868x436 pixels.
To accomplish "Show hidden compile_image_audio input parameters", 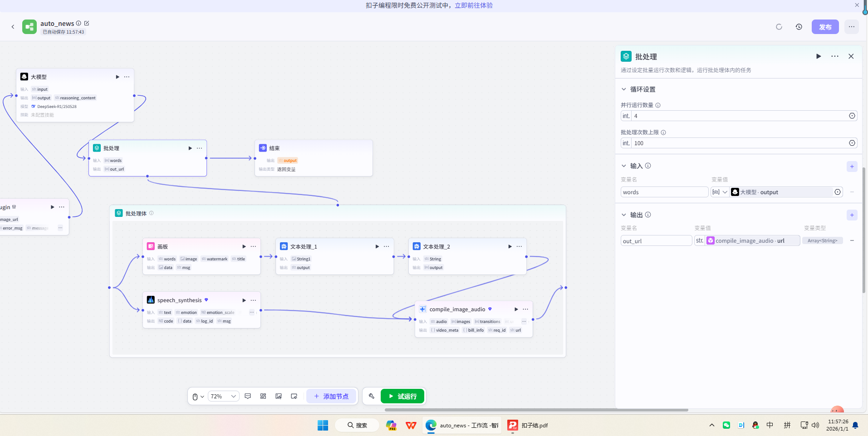I will coord(524,321).
